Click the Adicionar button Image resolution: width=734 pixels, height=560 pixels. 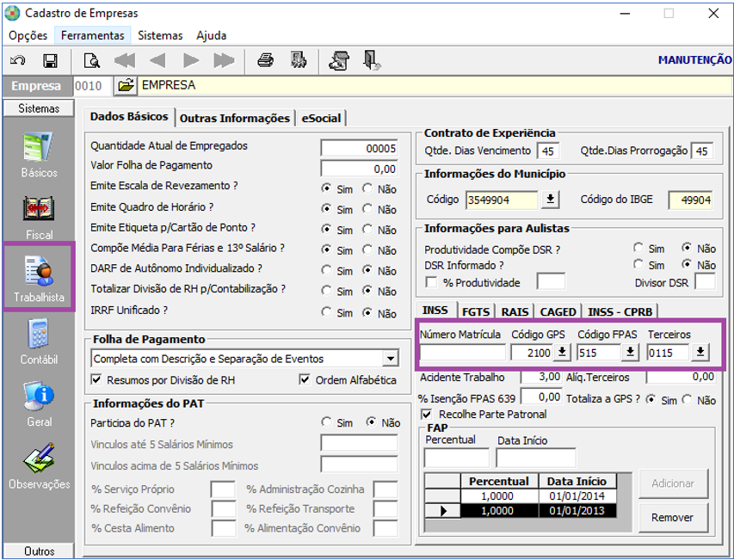coord(672,483)
